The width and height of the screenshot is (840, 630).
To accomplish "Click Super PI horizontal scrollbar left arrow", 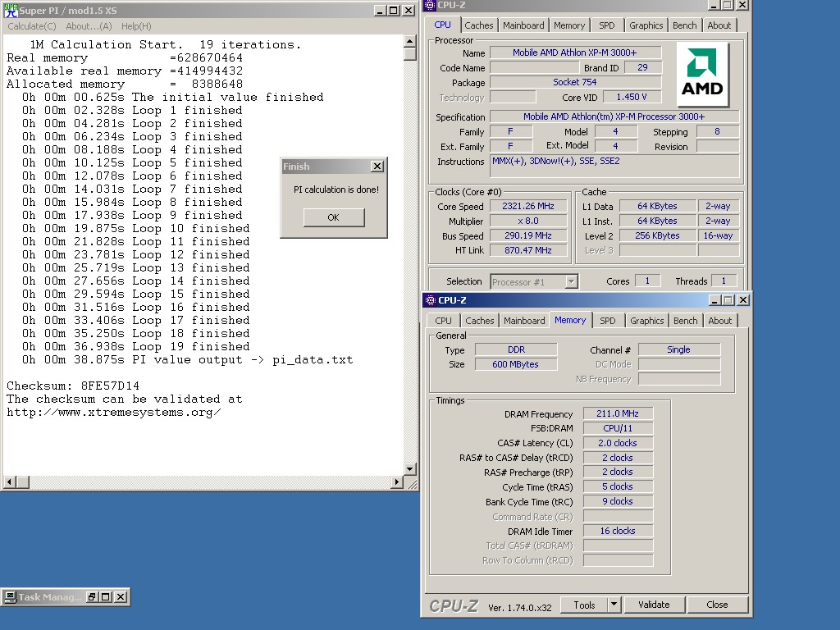I will pyautogui.click(x=9, y=482).
